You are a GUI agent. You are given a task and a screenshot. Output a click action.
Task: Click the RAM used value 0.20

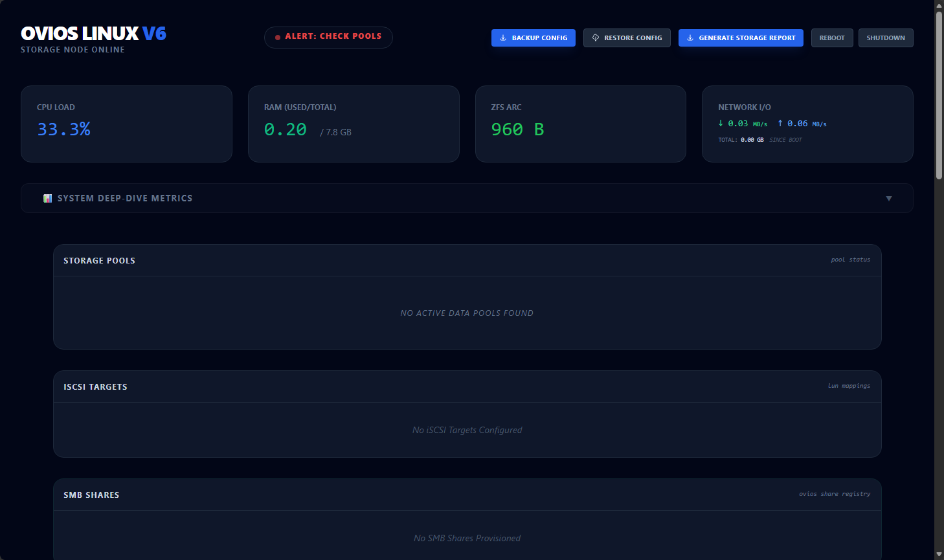click(285, 129)
